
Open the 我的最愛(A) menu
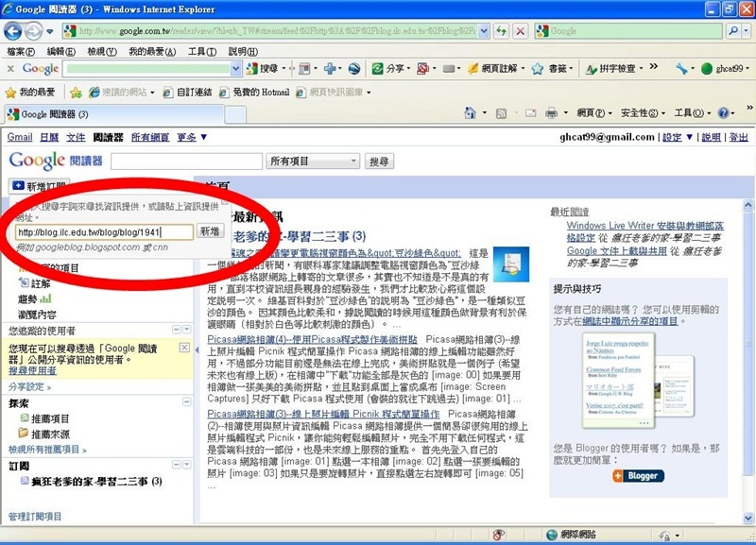tap(152, 52)
